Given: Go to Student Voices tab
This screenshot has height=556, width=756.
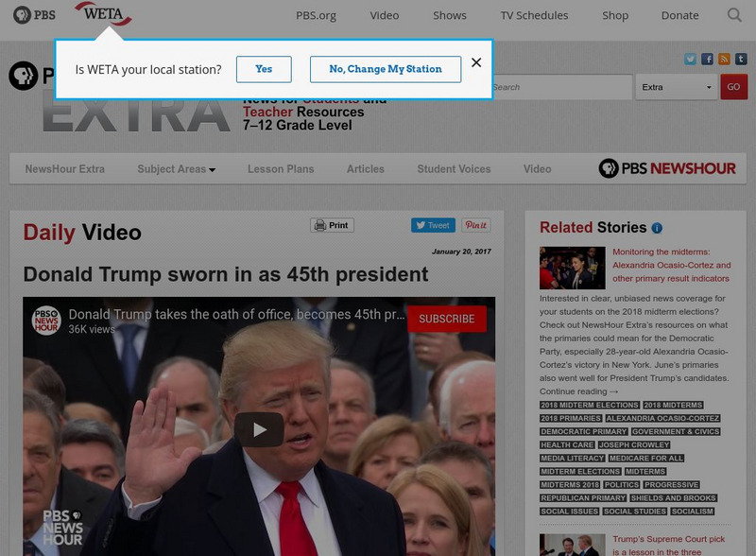Looking at the screenshot, I should click(454, 169).
